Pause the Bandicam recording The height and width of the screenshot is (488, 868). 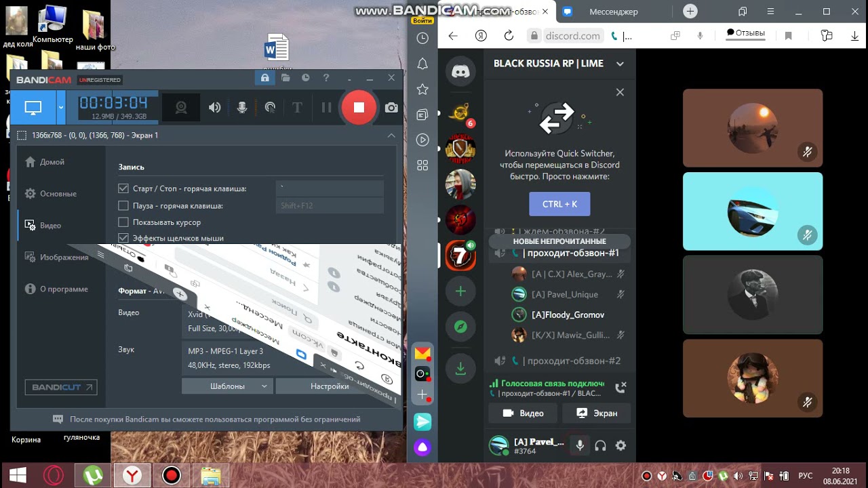point(326,107)
